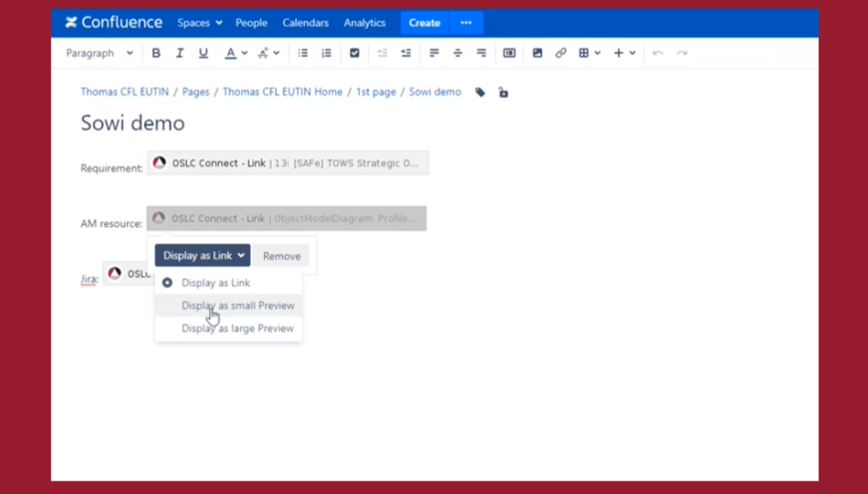Click the Remove button
Viewport: 868px width, 494px height.
coord(282,256)
